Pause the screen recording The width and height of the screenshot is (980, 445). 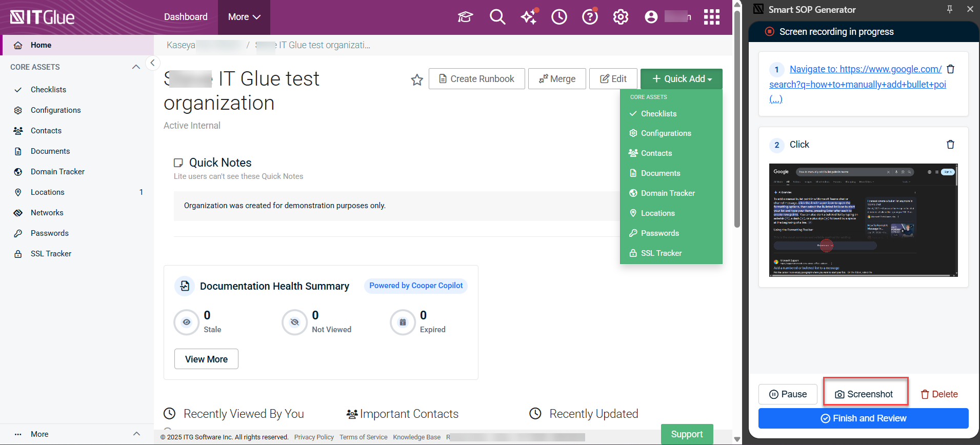point(788,394)
